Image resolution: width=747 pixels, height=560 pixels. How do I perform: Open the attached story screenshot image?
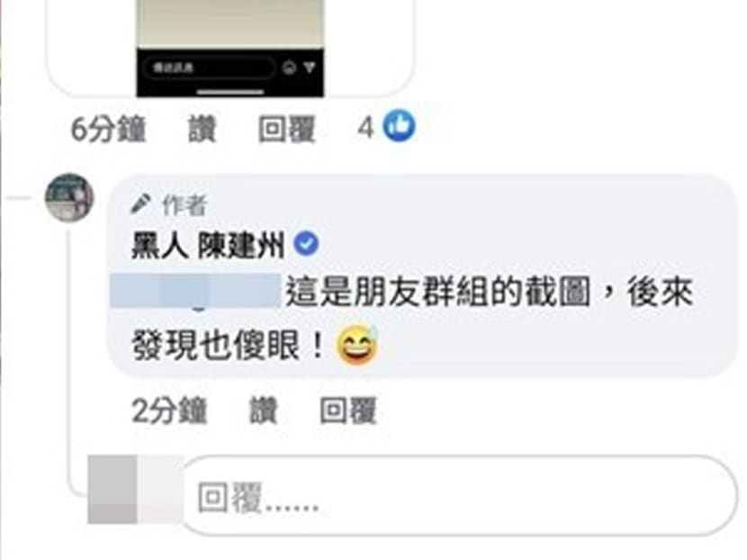pyautogui.click(x=230, y=48)
